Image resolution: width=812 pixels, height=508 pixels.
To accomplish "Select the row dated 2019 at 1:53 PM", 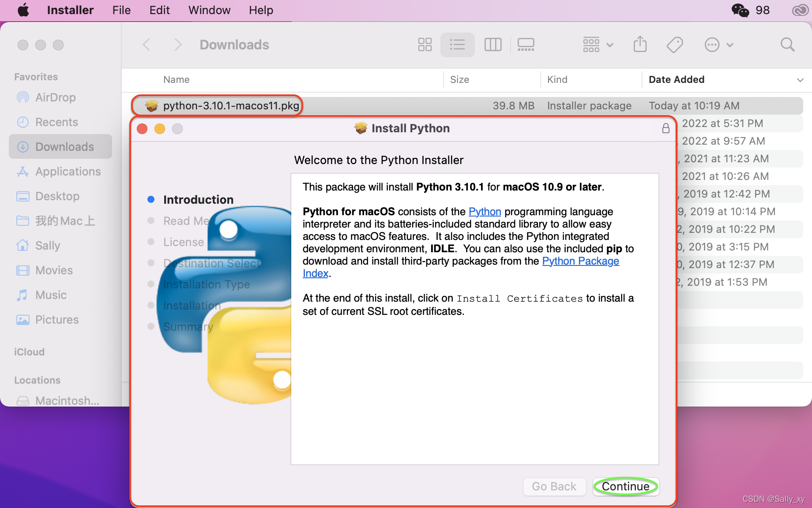I will 740,282.
